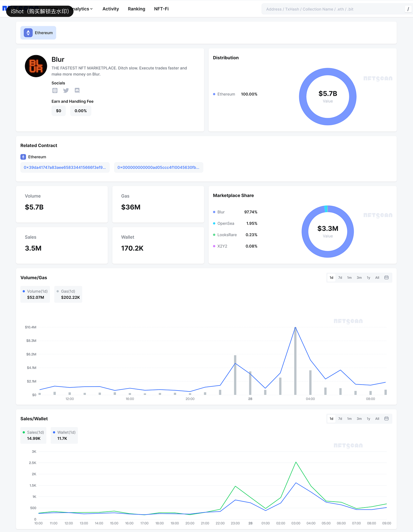Toggle the Wallet(1d) series legend
413x532 pixels.
tap(64, 435)
